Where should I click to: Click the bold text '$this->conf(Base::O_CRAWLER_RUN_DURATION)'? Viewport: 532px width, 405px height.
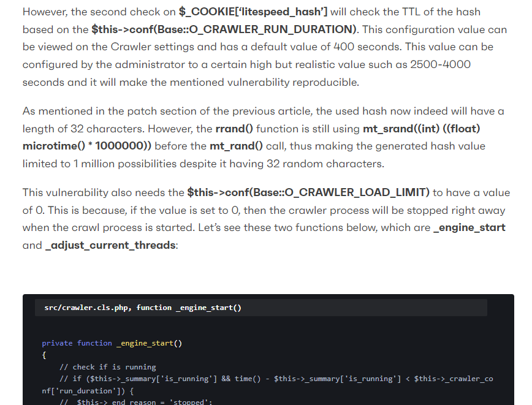click(224, 29)
